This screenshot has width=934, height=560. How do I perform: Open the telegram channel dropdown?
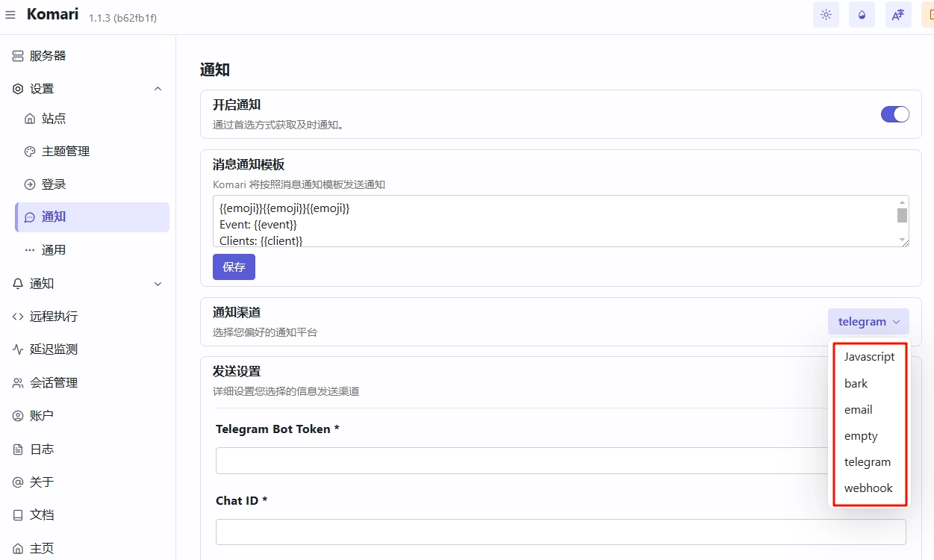click(868, 322)
